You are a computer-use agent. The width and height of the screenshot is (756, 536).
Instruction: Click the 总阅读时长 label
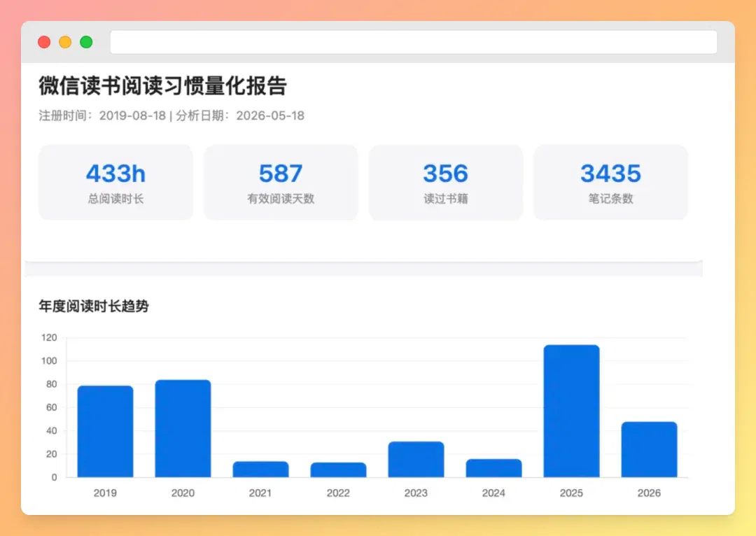pyautogui.click(x=115, y=199)
